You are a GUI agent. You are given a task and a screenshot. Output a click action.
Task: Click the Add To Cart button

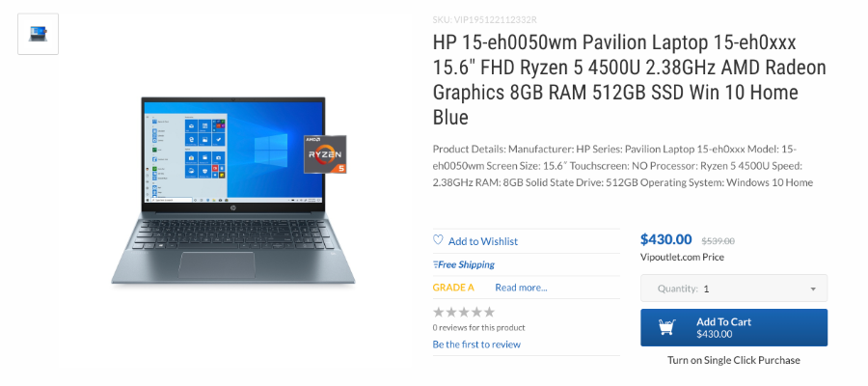coord(734,327)
